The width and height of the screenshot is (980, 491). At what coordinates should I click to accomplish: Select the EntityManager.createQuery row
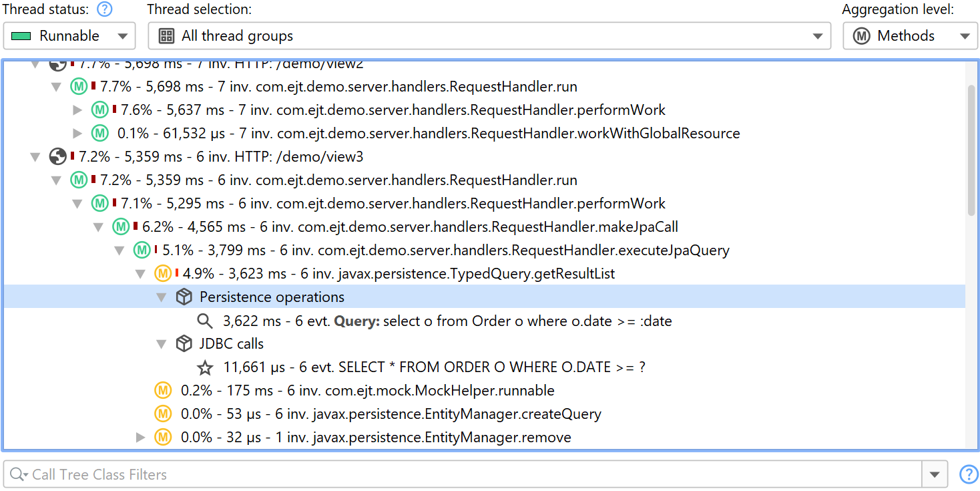[x=391, y=414]
